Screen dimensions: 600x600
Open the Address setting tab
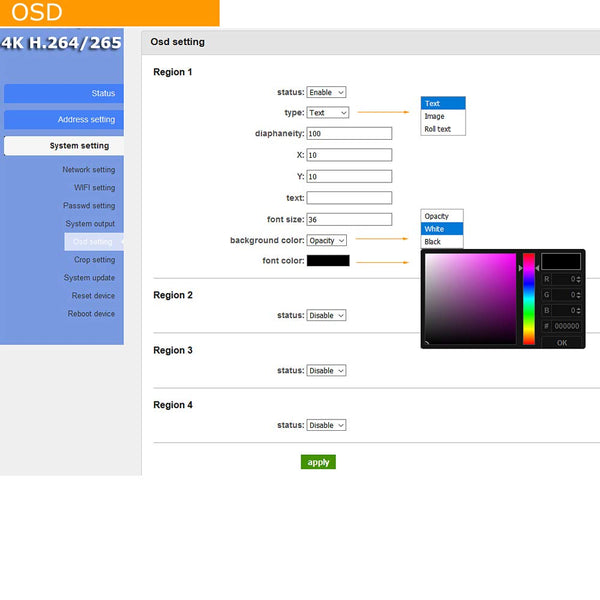click(62, 120)
